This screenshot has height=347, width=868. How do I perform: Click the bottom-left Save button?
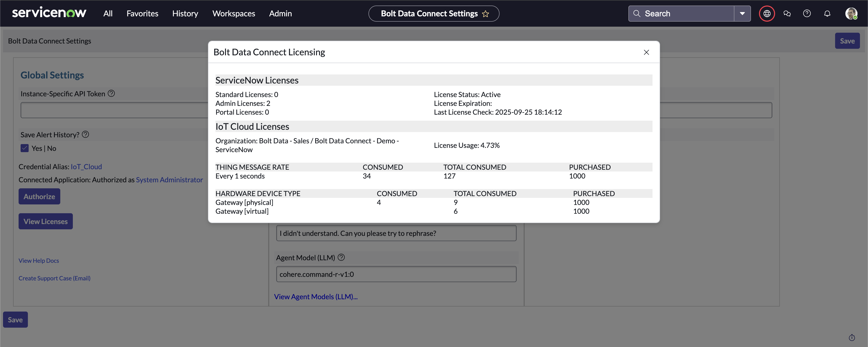(16, 320)
